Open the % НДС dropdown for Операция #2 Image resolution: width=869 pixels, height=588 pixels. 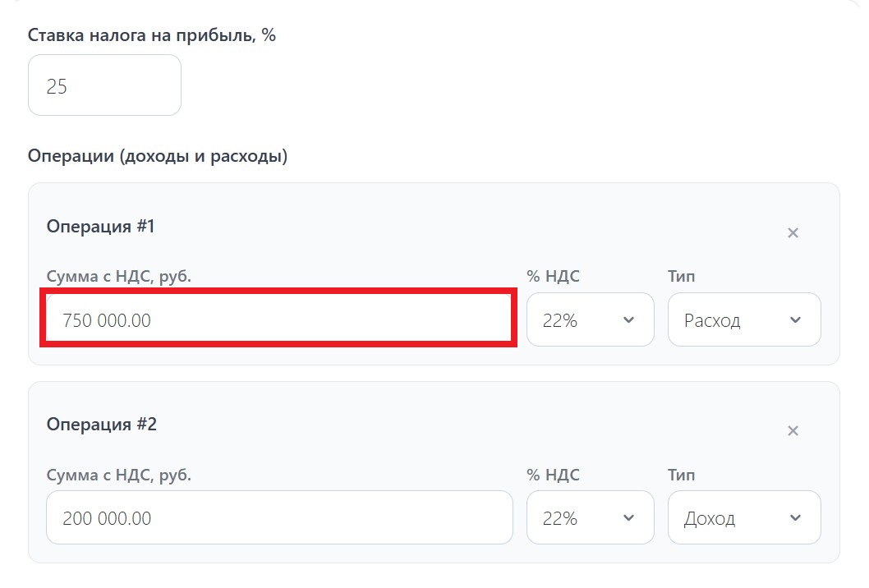point(590,517)
